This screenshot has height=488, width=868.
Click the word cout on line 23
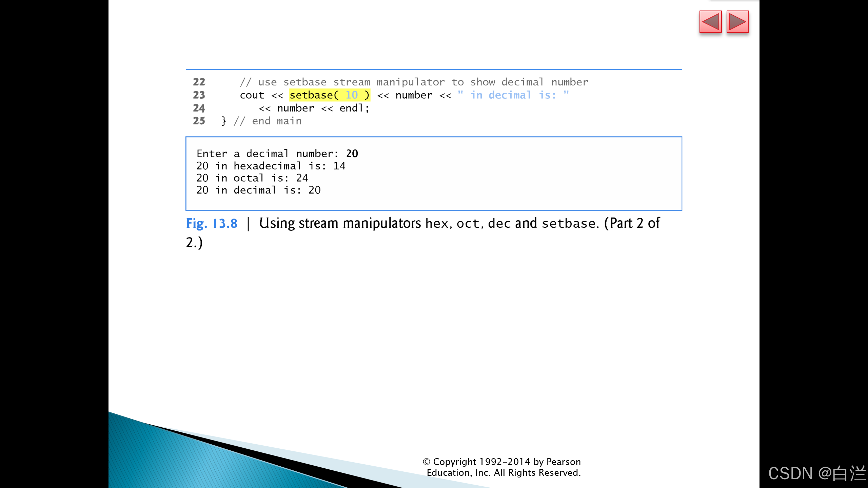point(252,95)
